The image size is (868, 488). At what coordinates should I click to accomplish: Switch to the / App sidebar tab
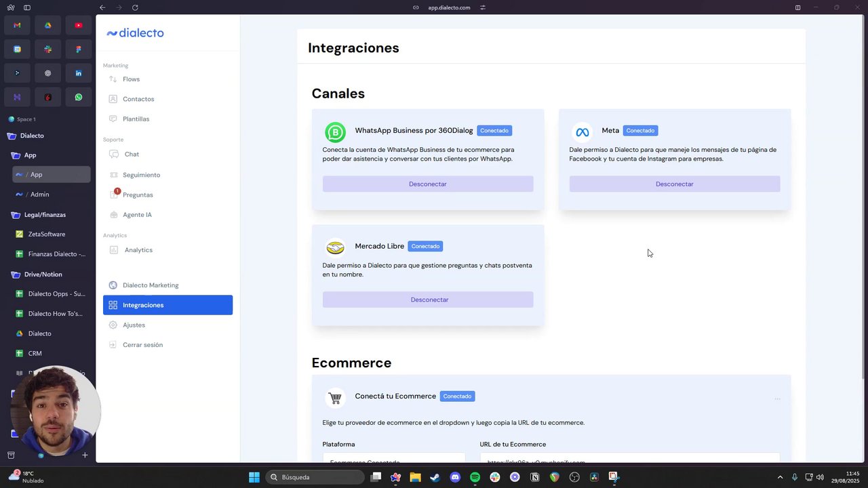52,175
